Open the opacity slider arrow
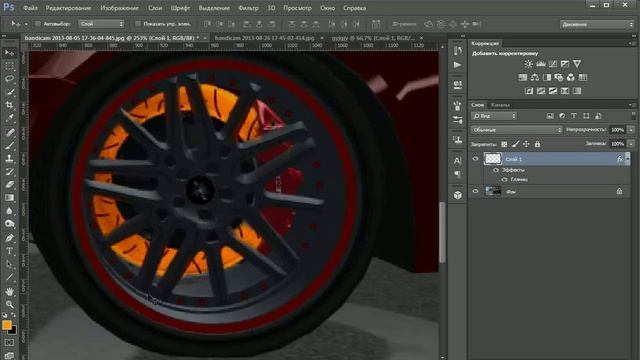Image resolution: width=640 pixels, height=360 pixels. 631,130
